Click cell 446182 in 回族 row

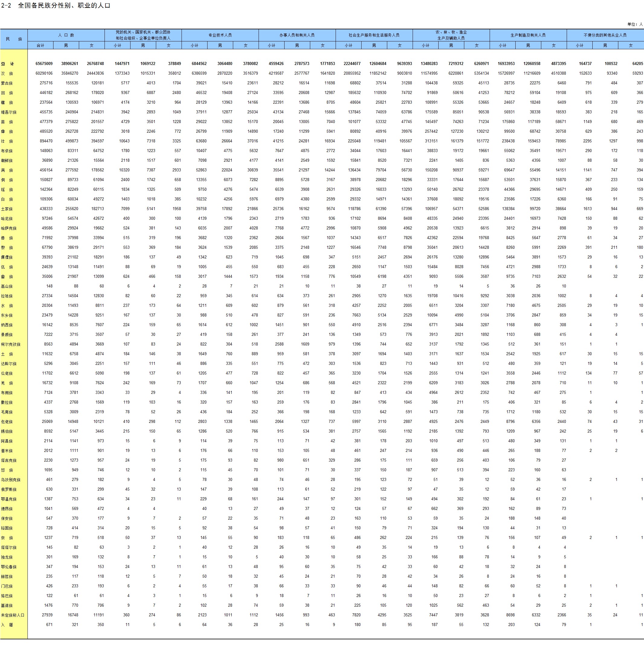coord(46,93)
